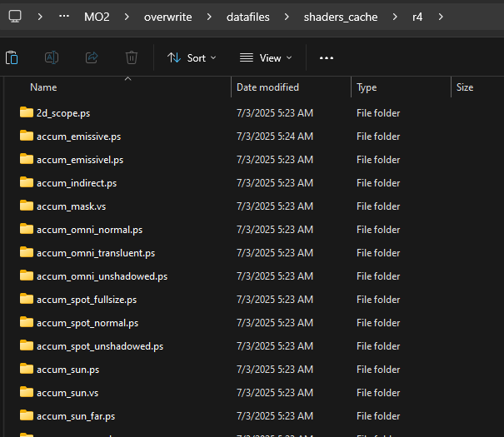Expand chevron after shaders_cache in breadcrumb

(x=395, y=17)
